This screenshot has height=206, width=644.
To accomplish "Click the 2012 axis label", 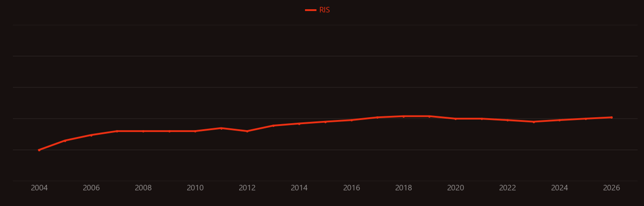I will point(247,188).
